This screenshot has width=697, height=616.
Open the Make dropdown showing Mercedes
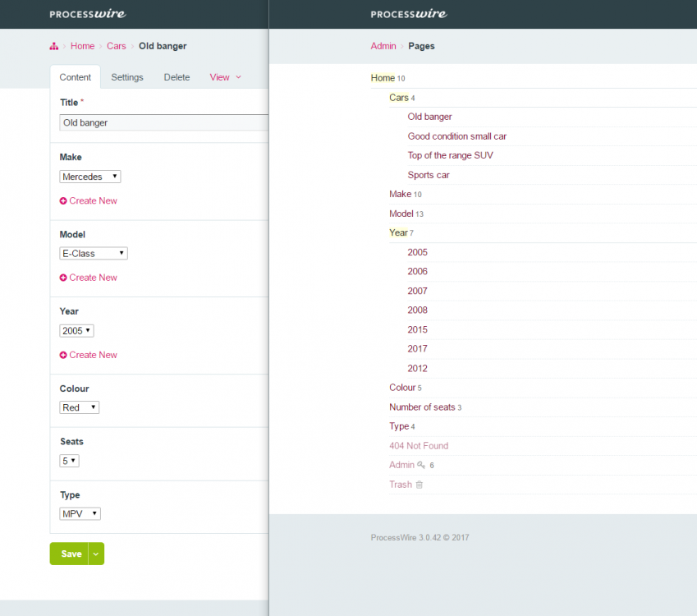coord(90,177)
